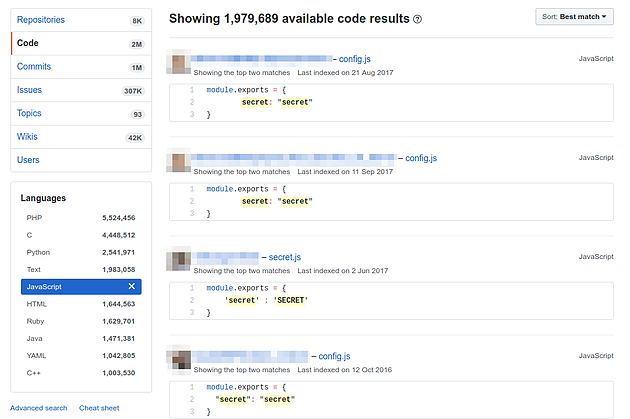Select the Code search category
Screen dimensions: 630x419
[x=81, y=43]
